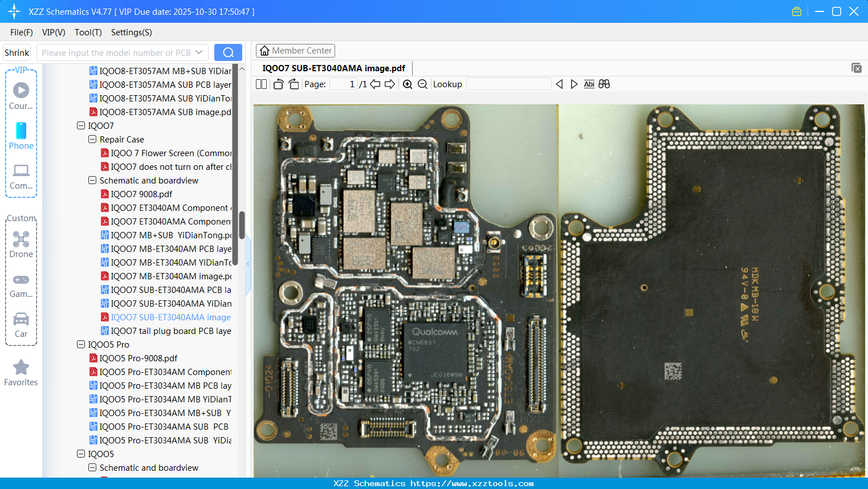868x489 pixels.
Task: Click the page number input field
Action: click(344, 84)
